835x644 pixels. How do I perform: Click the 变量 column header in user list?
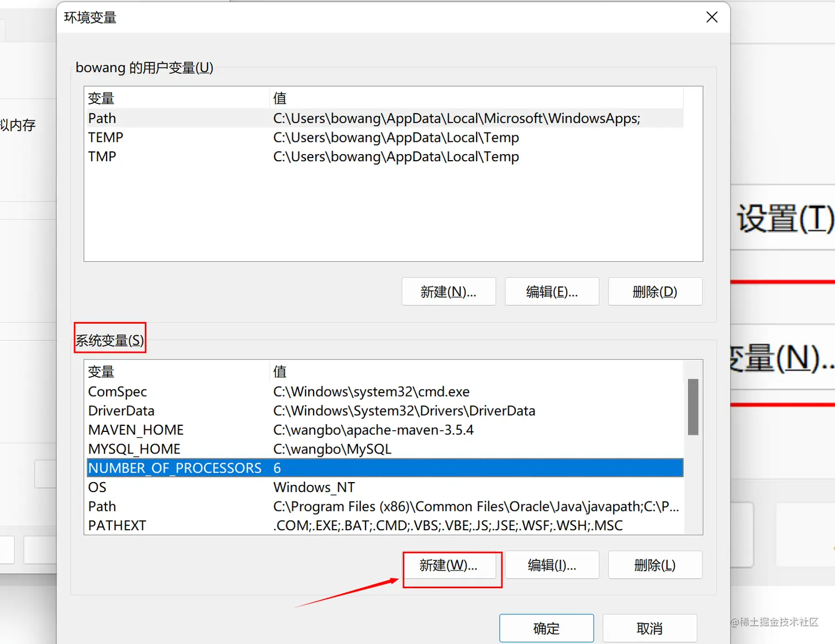(x=177, y=98)
